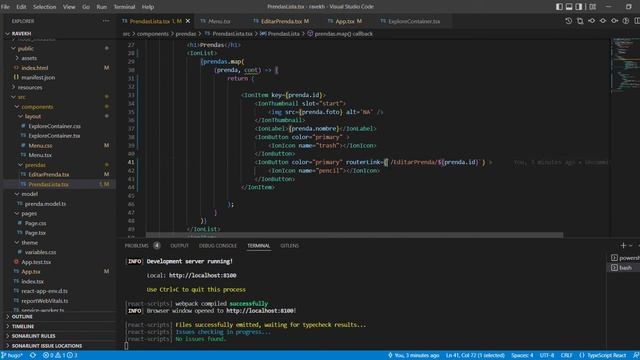Viewport: 640px width, 360px height.
Task: Open the Customize Layout icon
Action: 593,7
